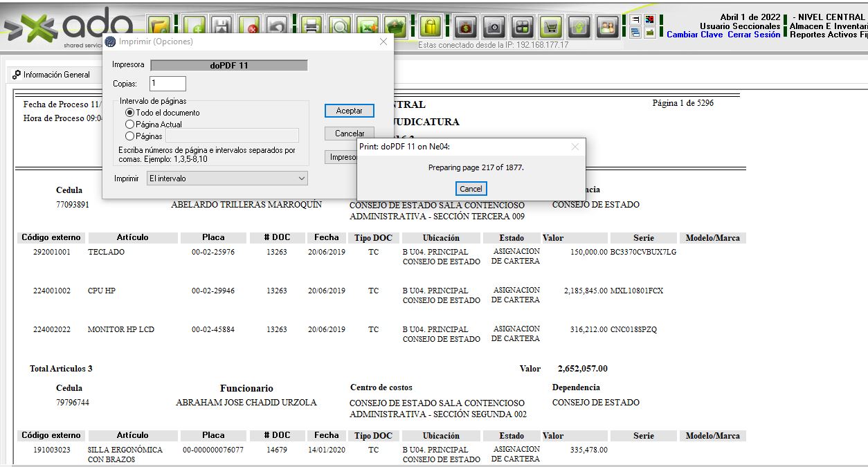868x467 pixels.
Task: Click the Cerrar Sesión link
Action: (754, 35)
